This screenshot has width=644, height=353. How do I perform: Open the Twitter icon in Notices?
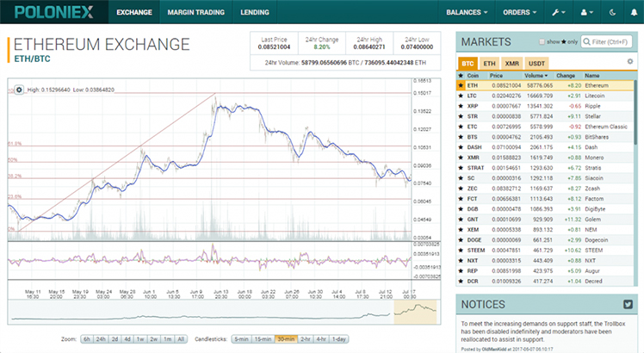[628, 304]
